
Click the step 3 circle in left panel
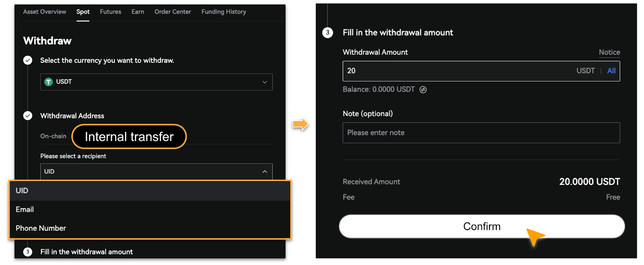(28, 252)
